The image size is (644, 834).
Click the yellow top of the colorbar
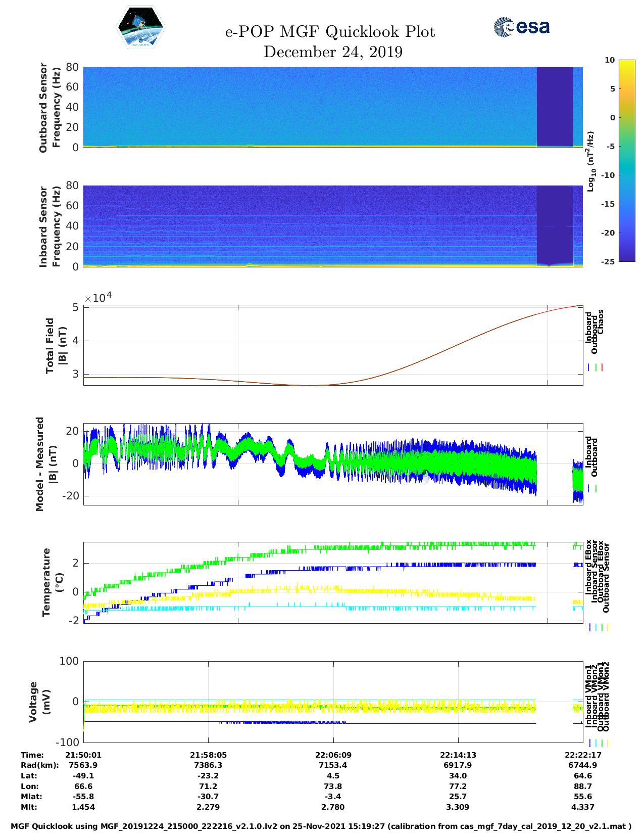click(x=612, y=63)
